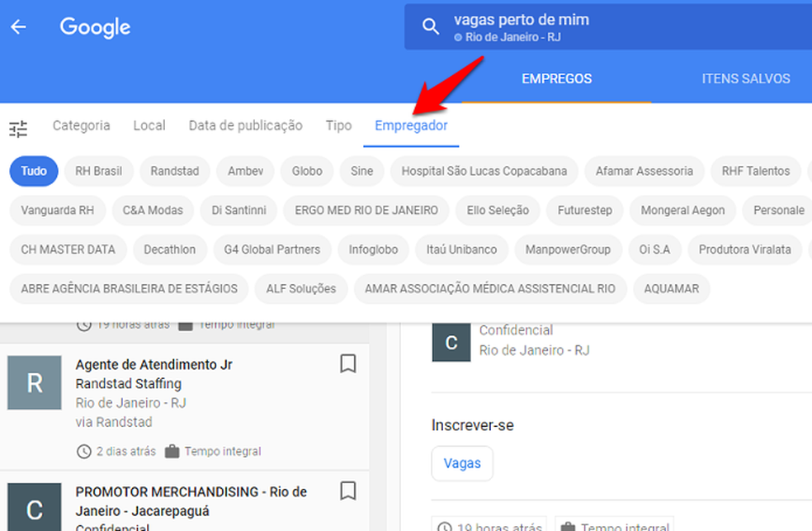Select the Vanguarda RH chip
This screenshot has height=531, width=812.
[58, 211]
